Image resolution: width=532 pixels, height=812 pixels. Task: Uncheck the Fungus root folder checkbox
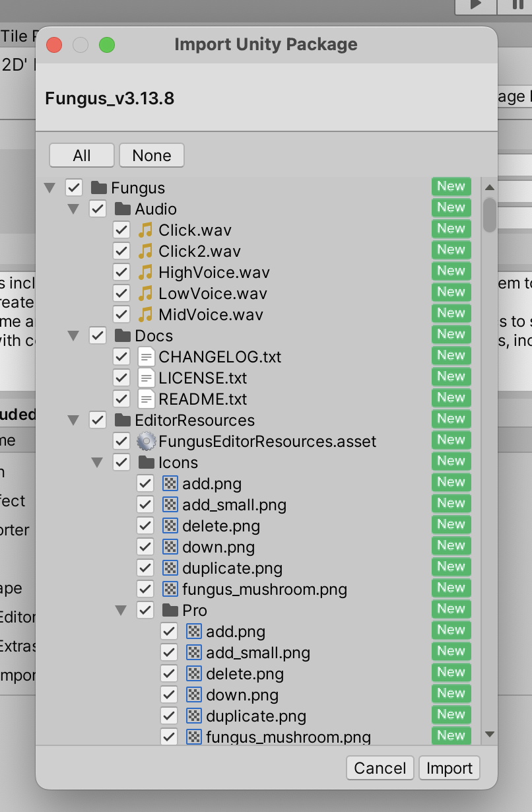pyautogui.click(x=74, y=188)
